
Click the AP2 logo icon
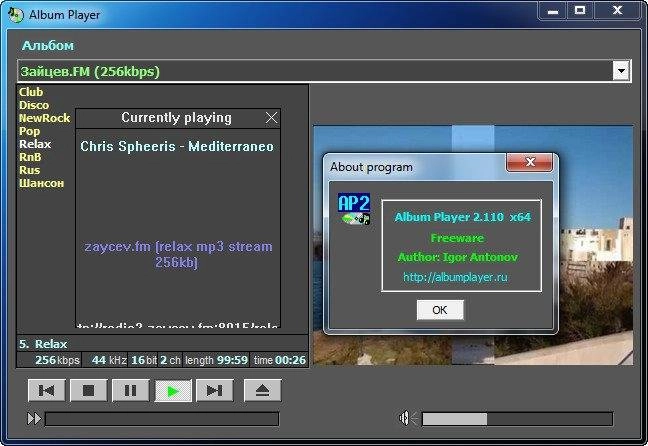click(354, 209)
